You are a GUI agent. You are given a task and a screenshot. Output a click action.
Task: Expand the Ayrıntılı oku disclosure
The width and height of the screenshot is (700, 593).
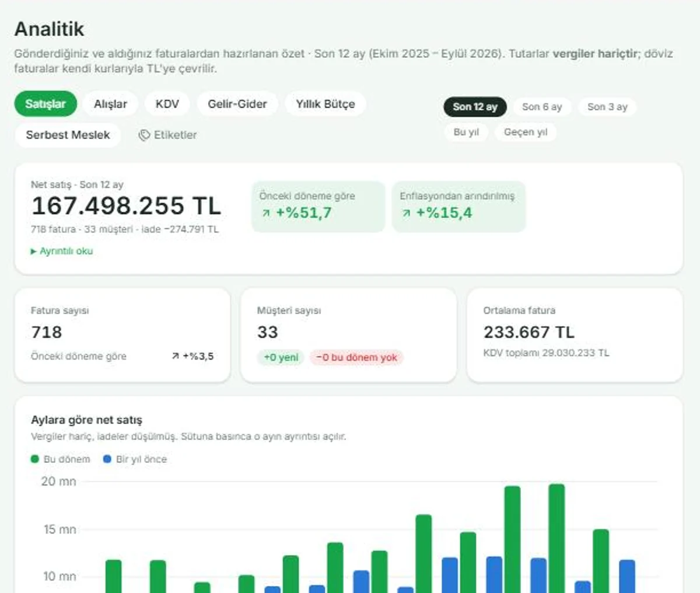click(62, 251)
